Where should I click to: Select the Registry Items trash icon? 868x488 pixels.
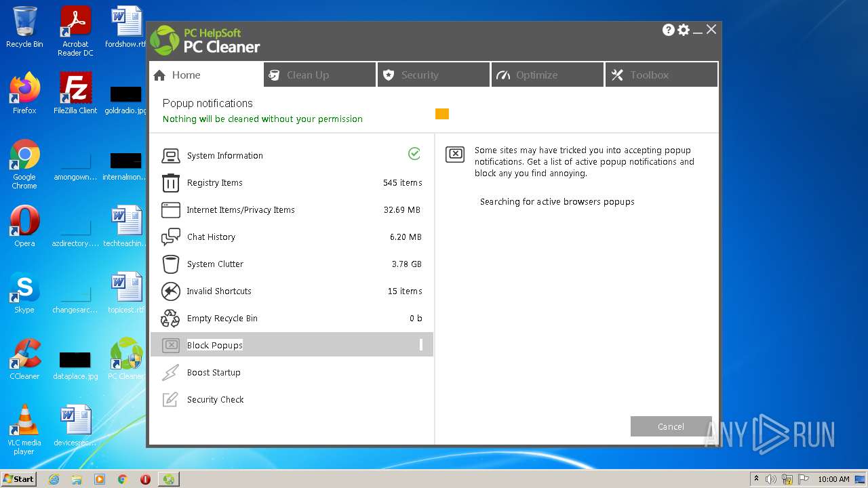click(x=170, y=183)
